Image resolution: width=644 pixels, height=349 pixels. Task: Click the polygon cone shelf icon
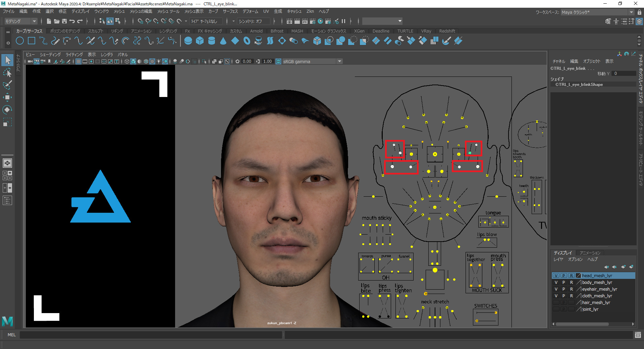pyautogui.click(x=223, y=41)
